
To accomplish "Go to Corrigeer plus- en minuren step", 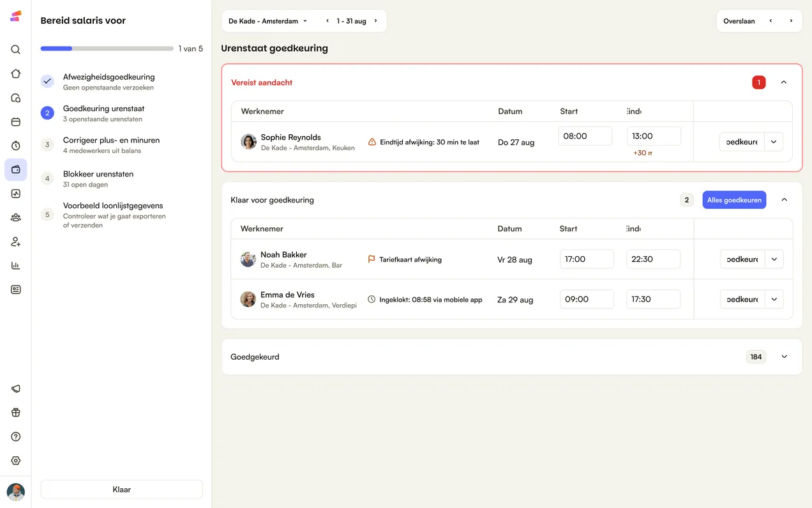I will 122,145.
